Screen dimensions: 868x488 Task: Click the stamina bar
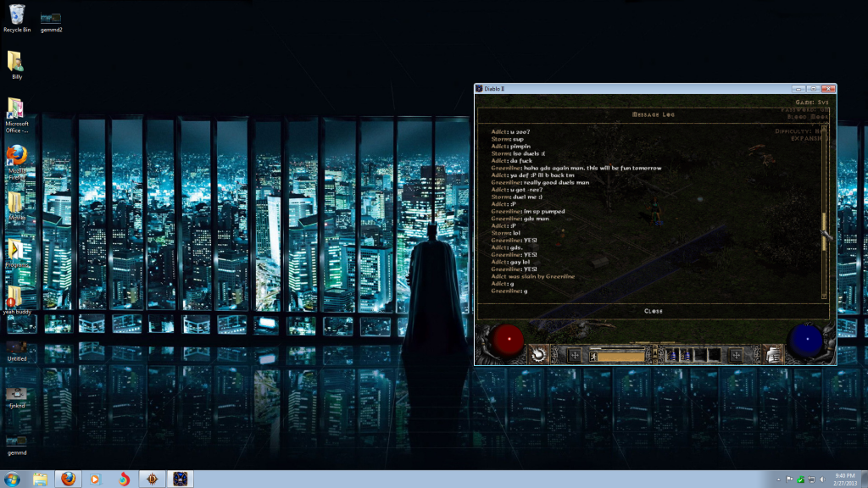(x=620, y=357)
